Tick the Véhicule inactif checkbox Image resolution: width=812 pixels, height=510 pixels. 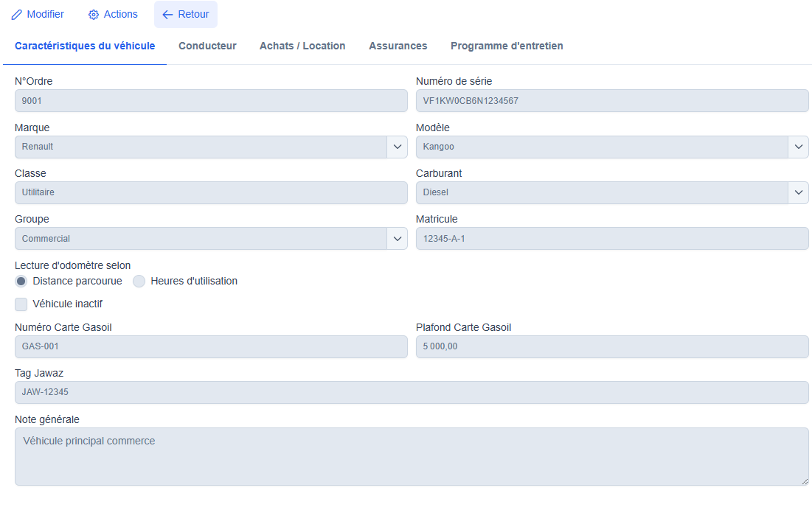21,304
